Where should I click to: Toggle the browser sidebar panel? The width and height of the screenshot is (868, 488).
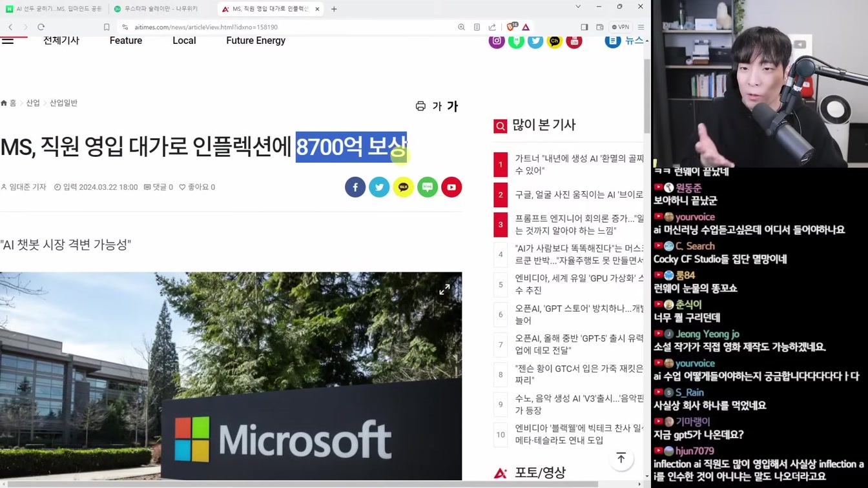coord(584,27)
